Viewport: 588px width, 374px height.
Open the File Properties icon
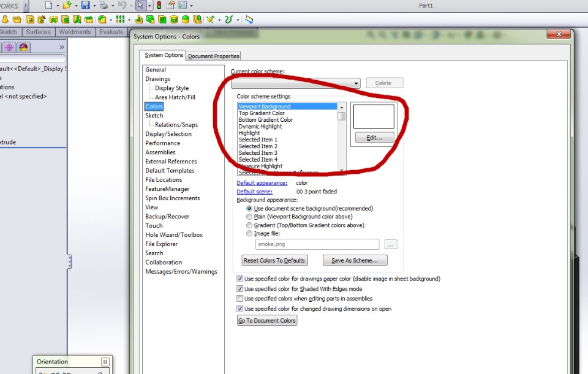[171, 6]
